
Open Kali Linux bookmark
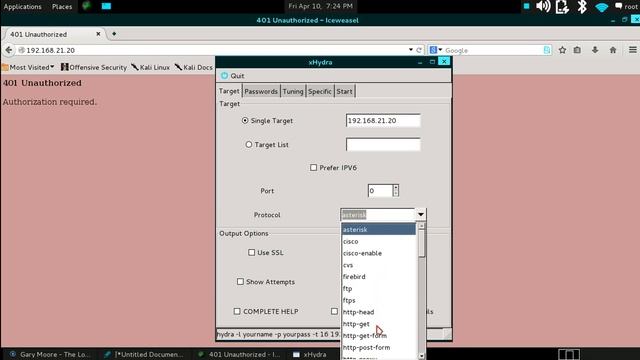[150, 67]
